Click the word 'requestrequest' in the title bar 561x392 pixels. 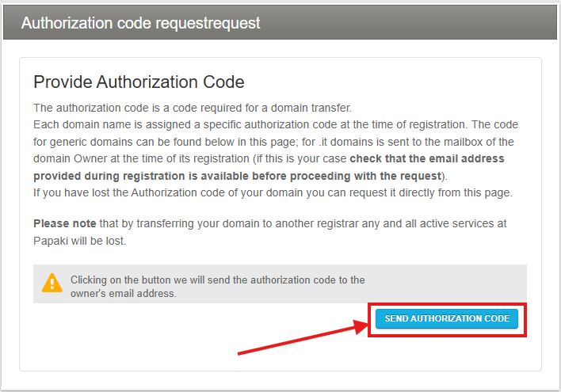[208, 23]
